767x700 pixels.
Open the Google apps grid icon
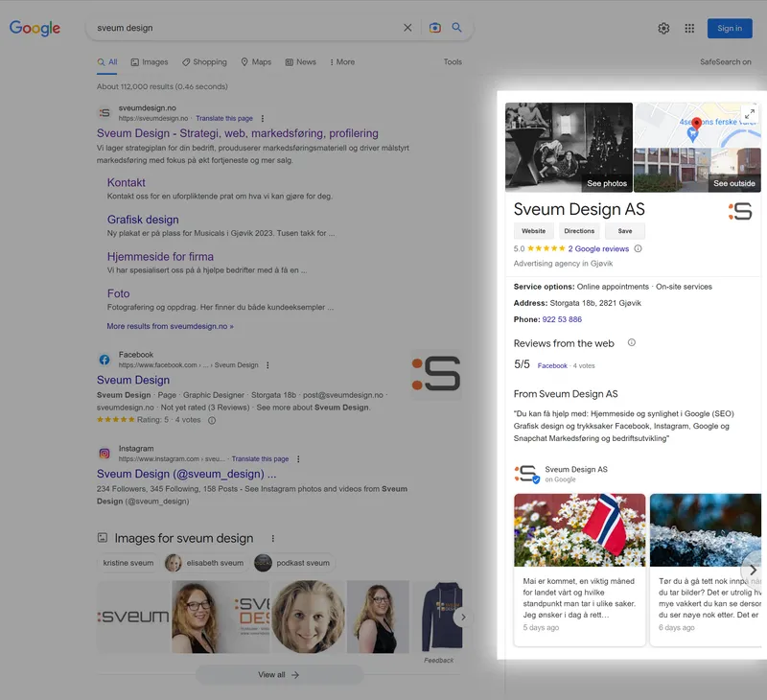click(689, 29)
